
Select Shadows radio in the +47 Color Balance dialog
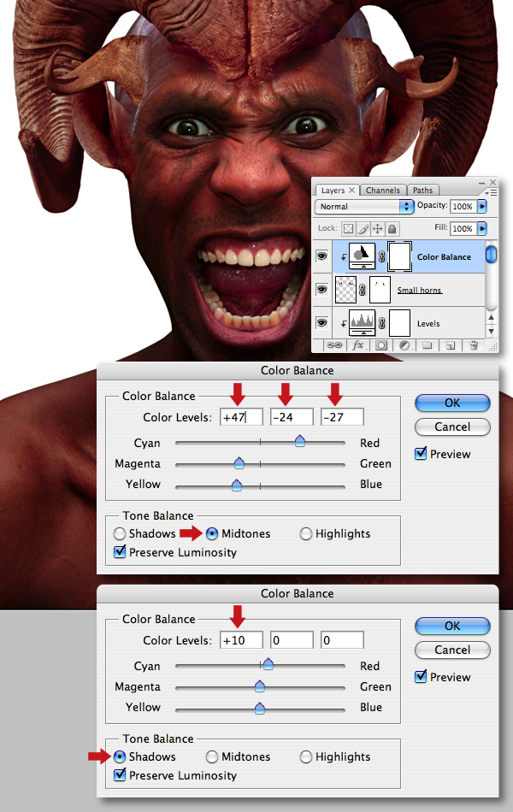point(120,533)
